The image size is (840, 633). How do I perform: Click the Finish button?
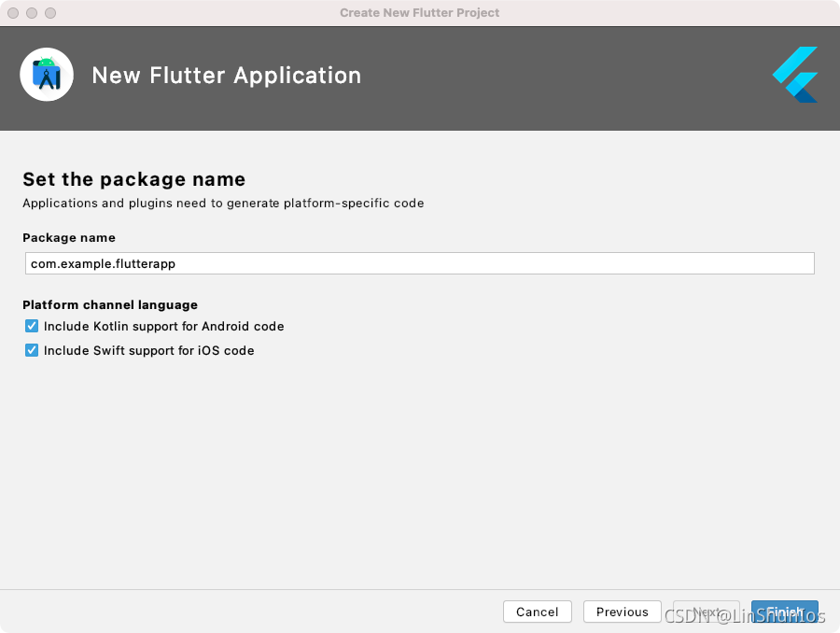click(x=785, y=612)
